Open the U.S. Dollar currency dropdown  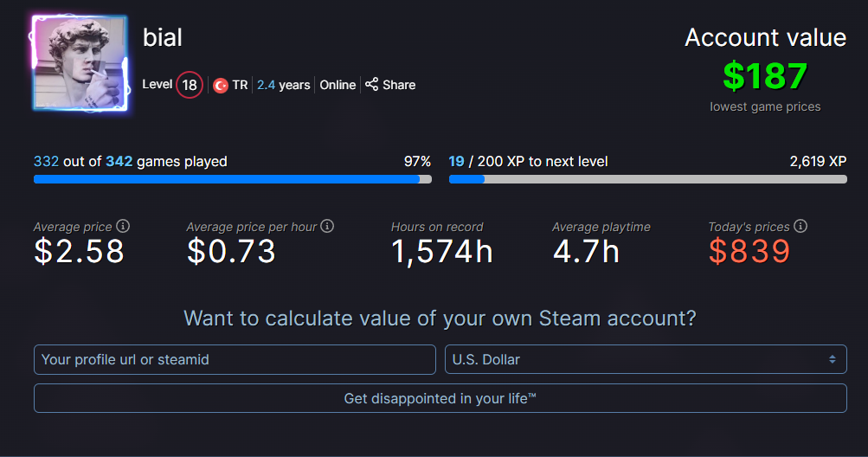pos(645,359)
